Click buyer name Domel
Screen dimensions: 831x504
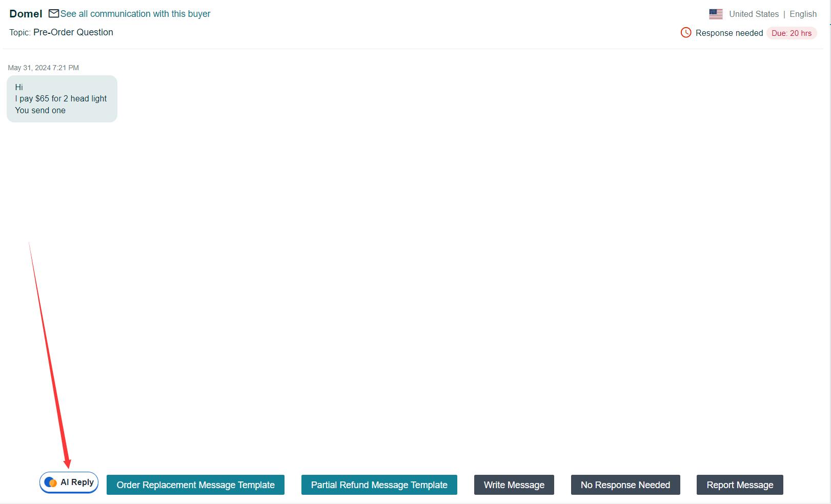tap(26, 14)
